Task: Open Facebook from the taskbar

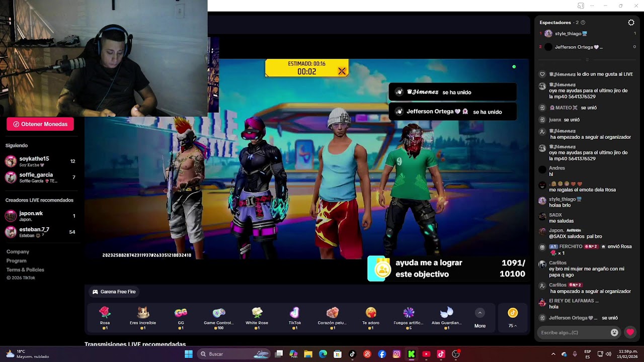Action: [382, 354]
